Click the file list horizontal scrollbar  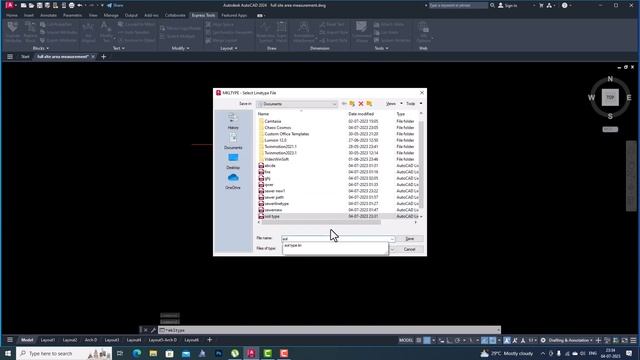coord(321,222)
